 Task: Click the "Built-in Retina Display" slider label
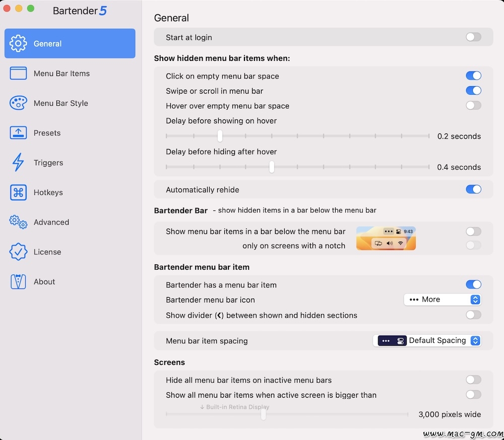(235, 407)
